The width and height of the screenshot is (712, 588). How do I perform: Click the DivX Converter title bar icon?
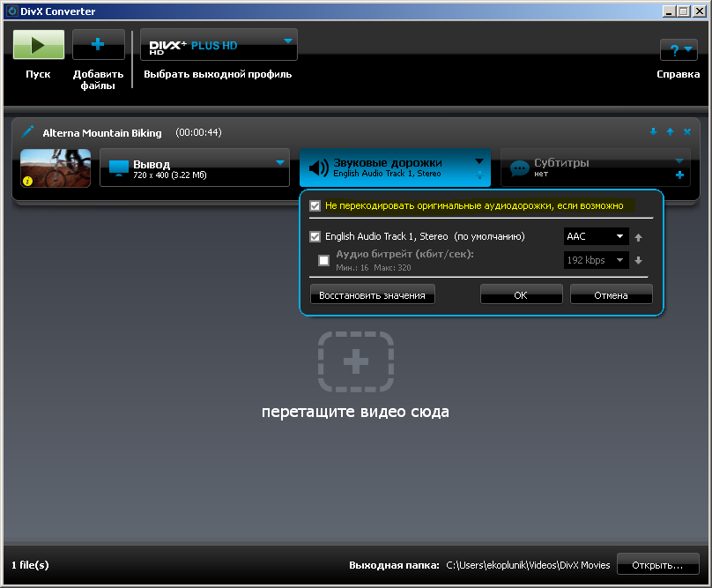pos(12,11)
